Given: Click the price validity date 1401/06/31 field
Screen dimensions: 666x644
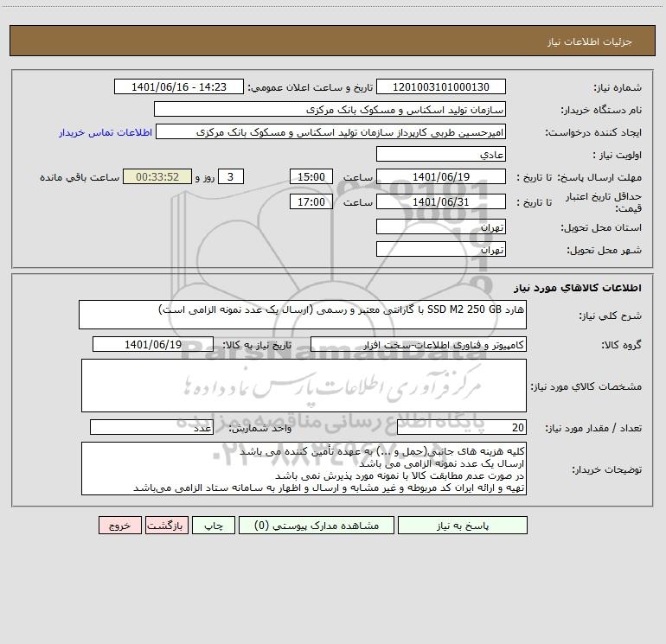Looking at the screenshot, I should pyautogui.click(x=441, y=201).
